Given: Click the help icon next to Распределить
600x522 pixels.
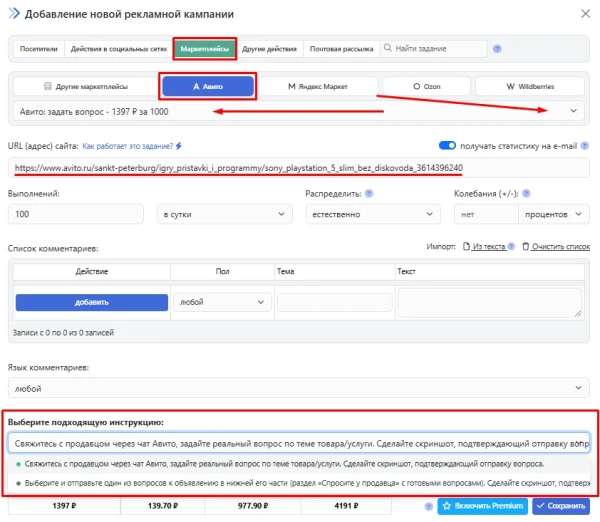Looking at the screenshot, I should tap(369, 193).
